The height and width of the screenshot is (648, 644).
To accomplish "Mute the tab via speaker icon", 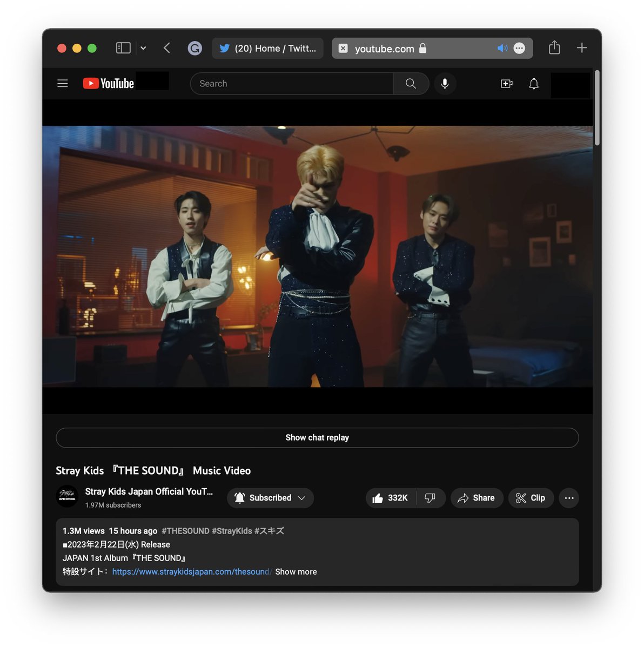I will click(502, 48).
